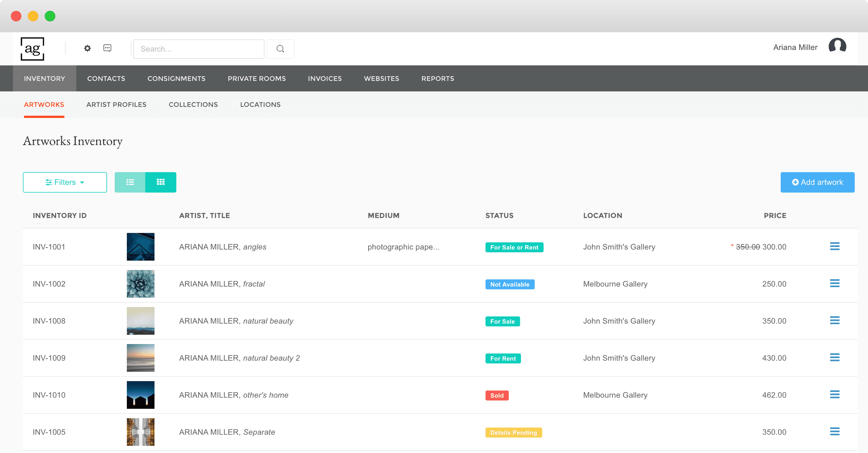Open the Consignments tab
The height and width of the screenshot is (453, 868).
tap(176, 79)
